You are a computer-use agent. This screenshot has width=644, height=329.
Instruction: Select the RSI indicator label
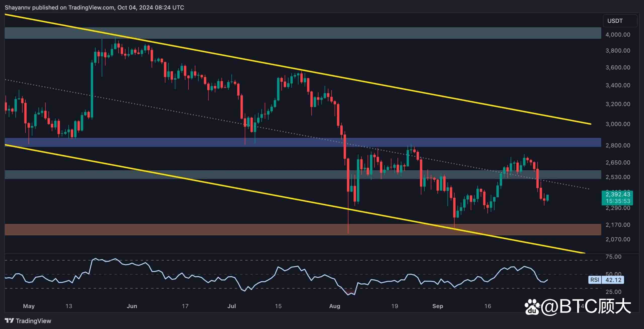tap(595, 280)
